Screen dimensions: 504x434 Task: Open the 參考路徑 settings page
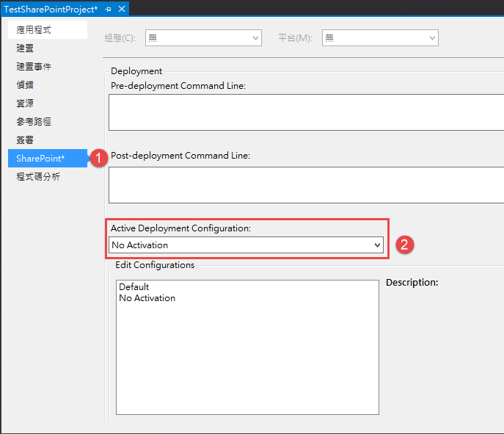(x=48, y=122)
